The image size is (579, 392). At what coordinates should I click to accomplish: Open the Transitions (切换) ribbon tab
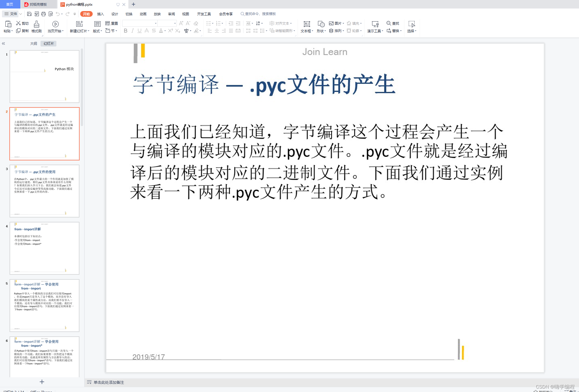coord(129,14)
